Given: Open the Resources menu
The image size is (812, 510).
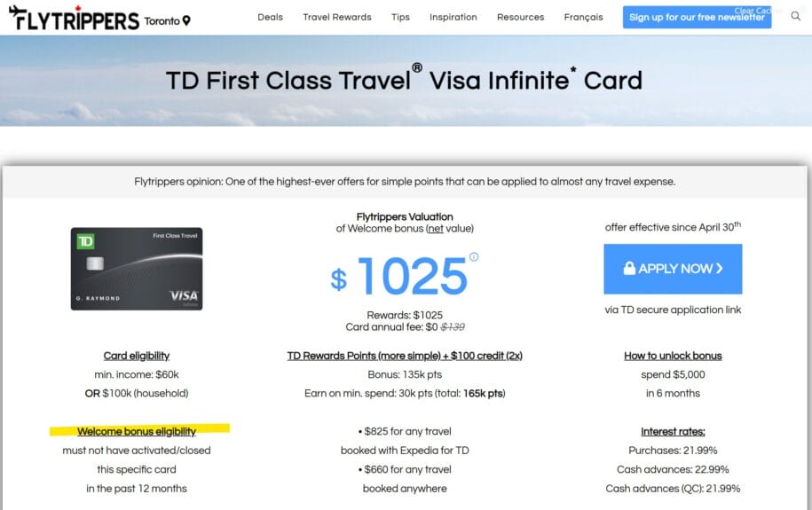Looking at the screenshot, I should click(x=520, y=17).
